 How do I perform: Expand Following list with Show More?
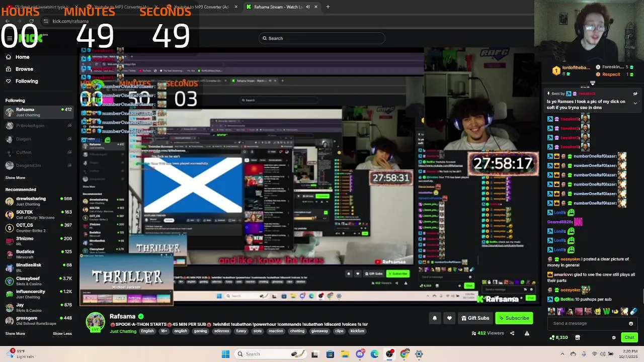pos(15,177)
